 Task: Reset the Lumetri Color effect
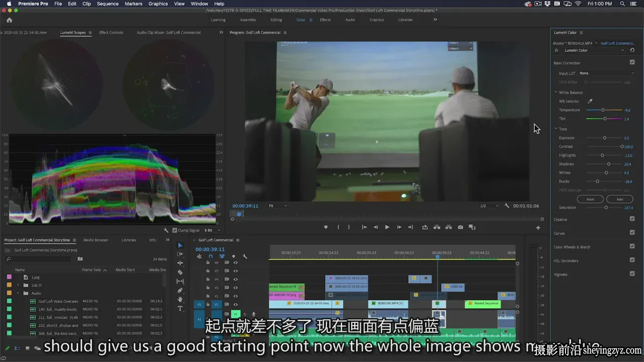[x=632, y=50]
